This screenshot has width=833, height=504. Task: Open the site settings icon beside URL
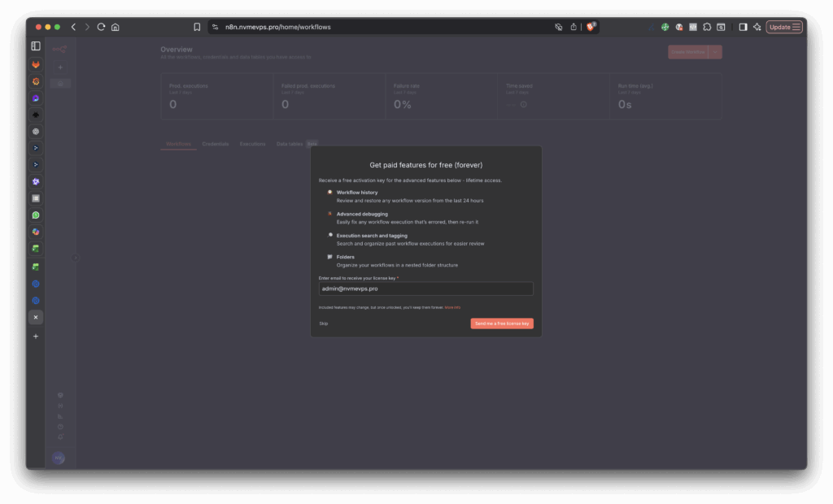pos(215,27)
